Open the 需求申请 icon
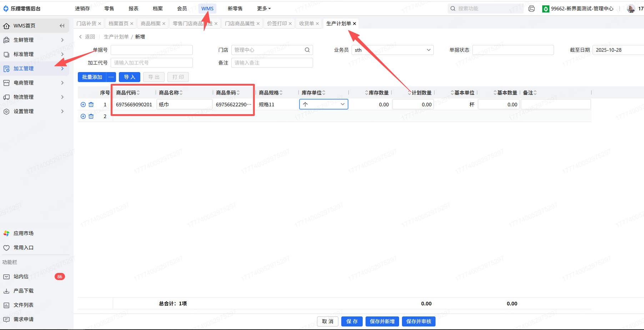 pos(6,319)
